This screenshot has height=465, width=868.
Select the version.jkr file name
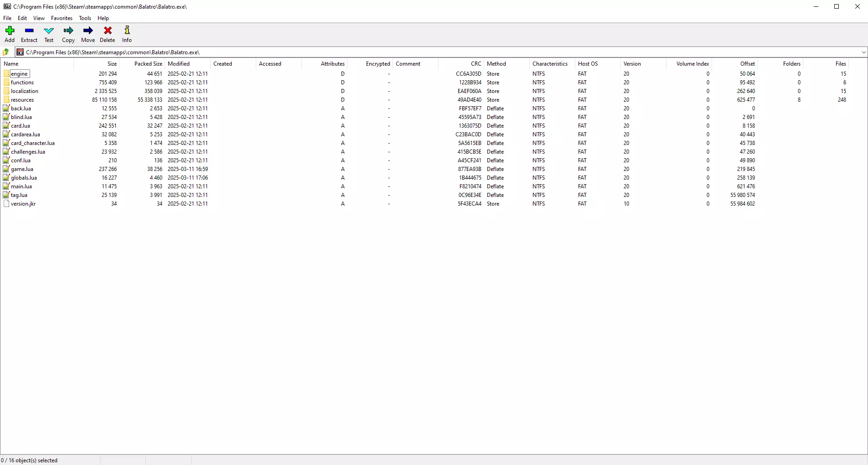(23, 204)
